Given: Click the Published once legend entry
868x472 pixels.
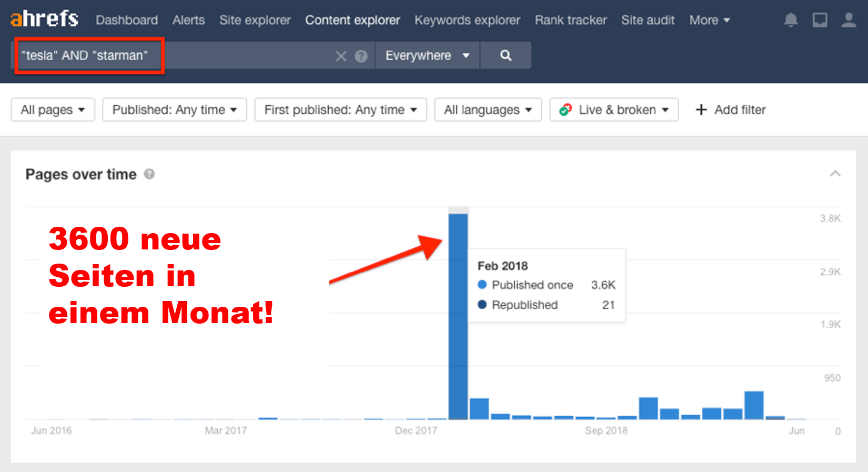Looking at the screenshot, I should pos(526,285).
